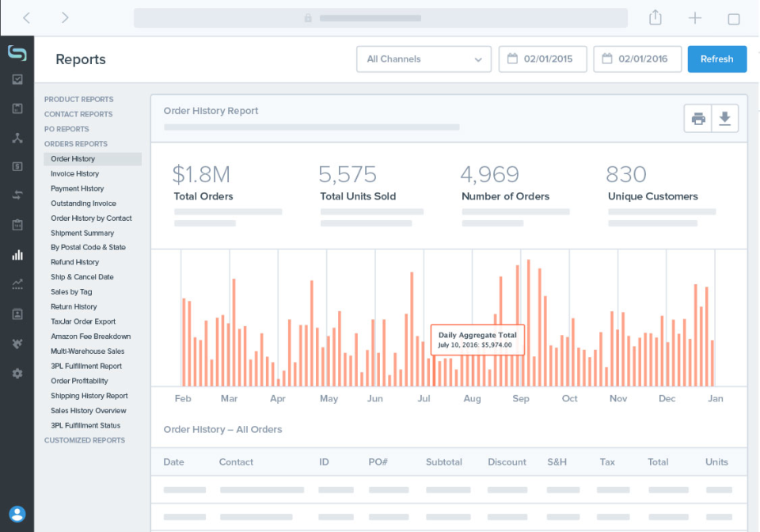Select Invoice History report

coord(74,174)
